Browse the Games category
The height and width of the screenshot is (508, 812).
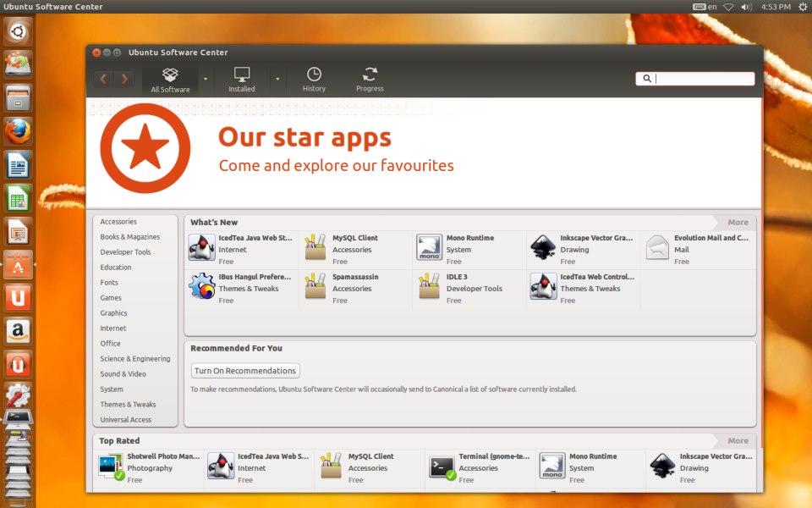point(111,298)
